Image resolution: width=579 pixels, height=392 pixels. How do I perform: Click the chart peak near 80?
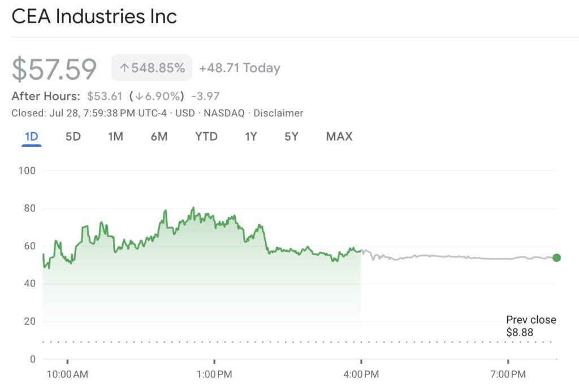coord(193,208)
